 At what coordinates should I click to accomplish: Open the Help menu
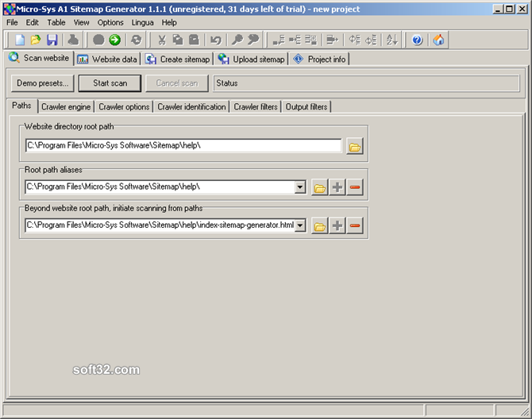[169, 22]
